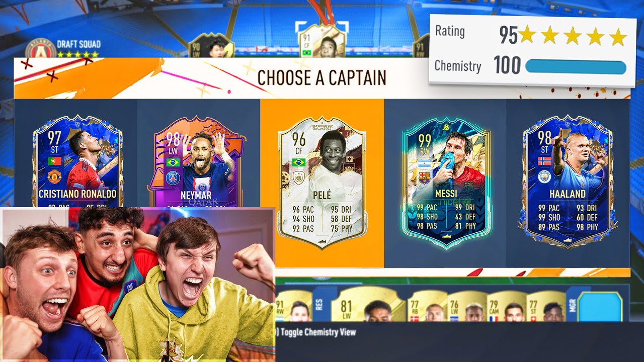
Task: Click the Norway flag on Haaland's card
Action: click(x=544, y=161)
